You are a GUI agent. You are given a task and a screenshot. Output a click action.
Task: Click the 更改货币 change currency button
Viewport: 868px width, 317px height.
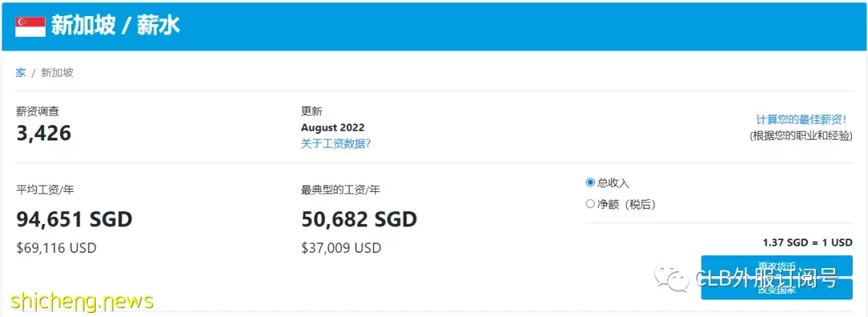[776, 266]
